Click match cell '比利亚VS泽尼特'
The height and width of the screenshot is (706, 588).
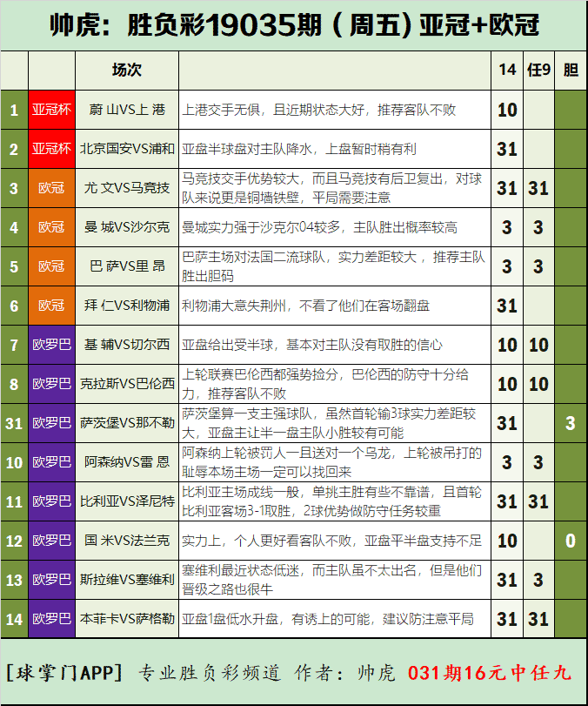tap(127, 501)
